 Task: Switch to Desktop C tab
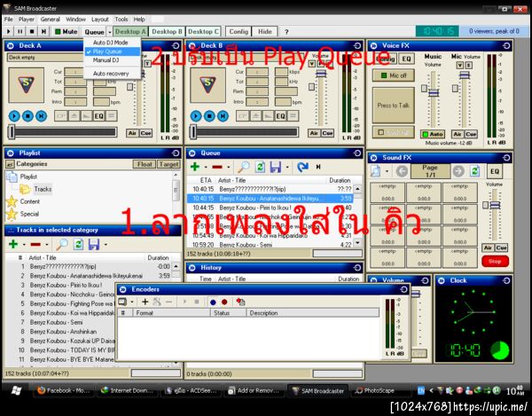tap(203, 32)
